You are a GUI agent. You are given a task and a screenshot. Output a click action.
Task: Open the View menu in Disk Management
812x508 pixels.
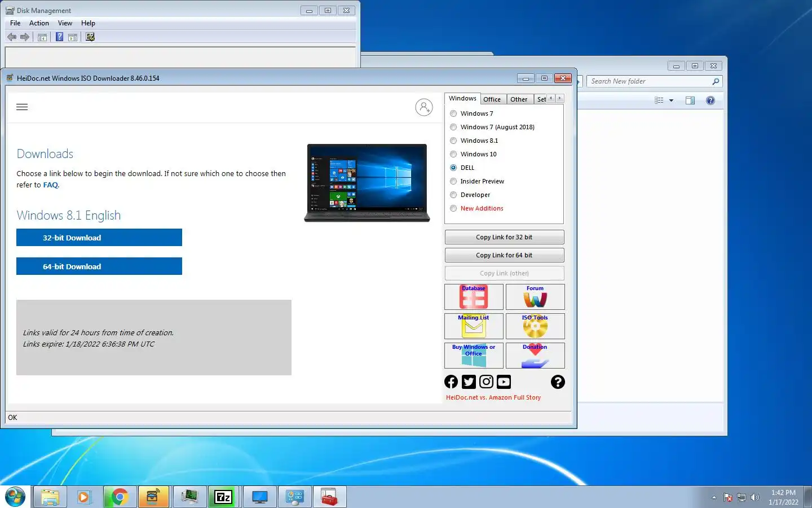65,23
